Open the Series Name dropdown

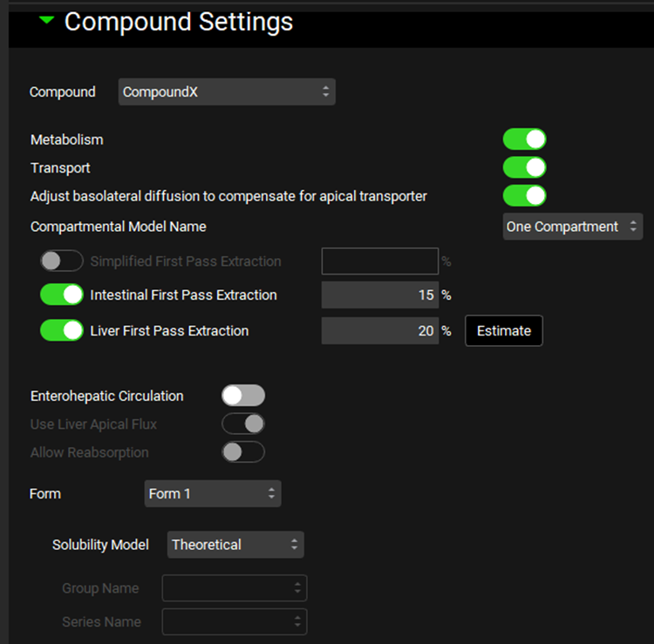[235, 621]
